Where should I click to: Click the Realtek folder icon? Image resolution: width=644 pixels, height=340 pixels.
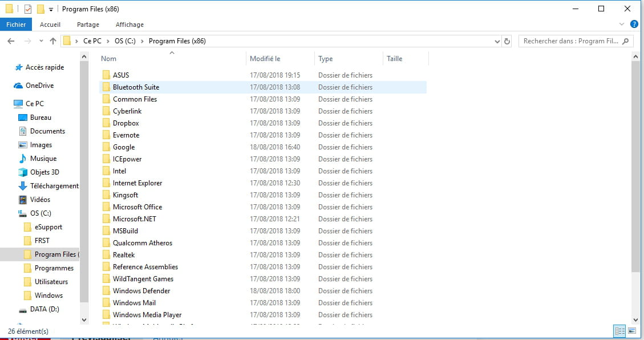[106, 254]
